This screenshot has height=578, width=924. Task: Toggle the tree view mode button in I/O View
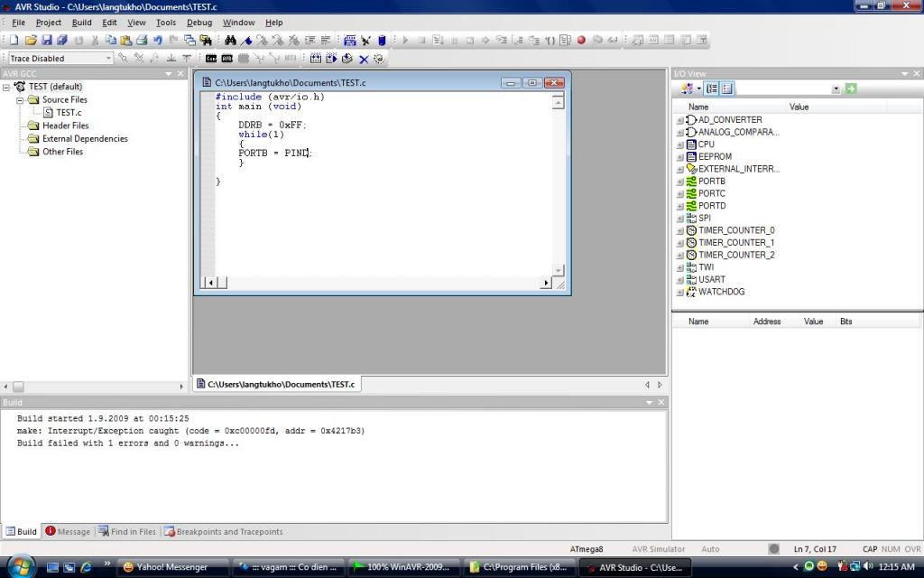click(712, 89)
